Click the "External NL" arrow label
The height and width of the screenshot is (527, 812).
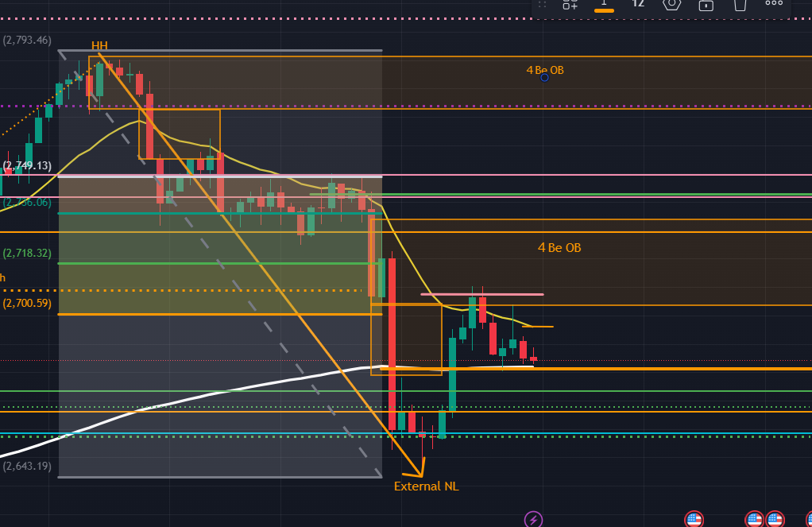coord(426,486)
